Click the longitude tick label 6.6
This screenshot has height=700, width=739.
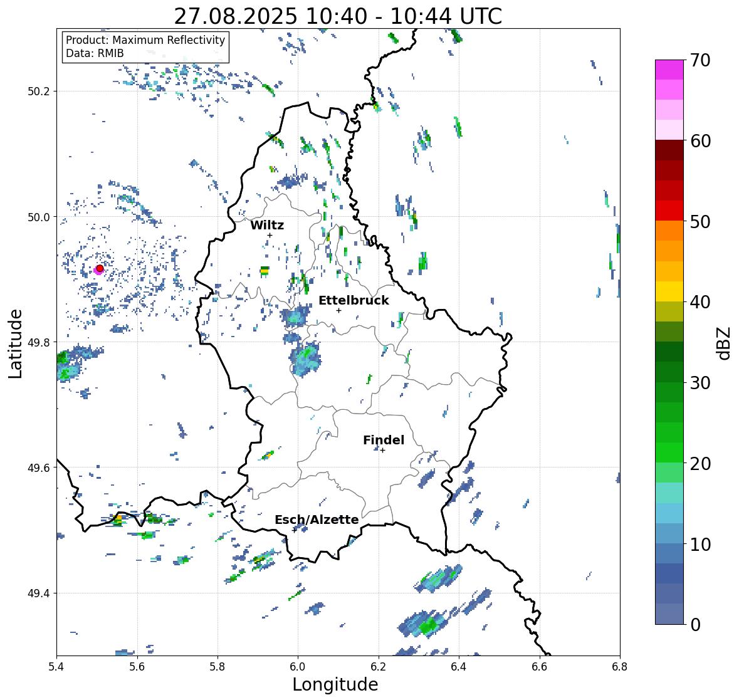click(x=540, y=666)
